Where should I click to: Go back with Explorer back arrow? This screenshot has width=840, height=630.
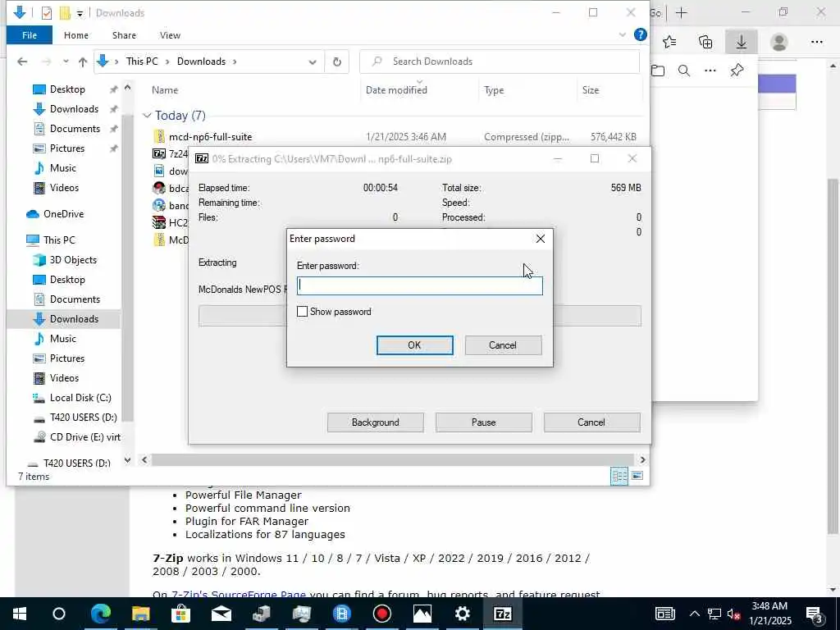tap(22, 62)
